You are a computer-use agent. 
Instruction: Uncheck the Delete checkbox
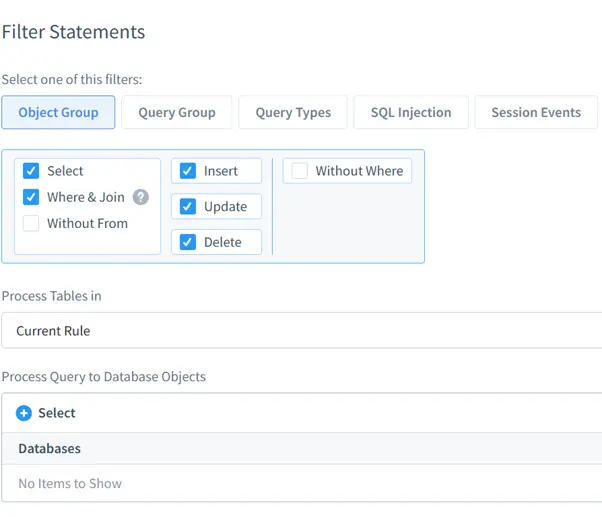point(188,242)
